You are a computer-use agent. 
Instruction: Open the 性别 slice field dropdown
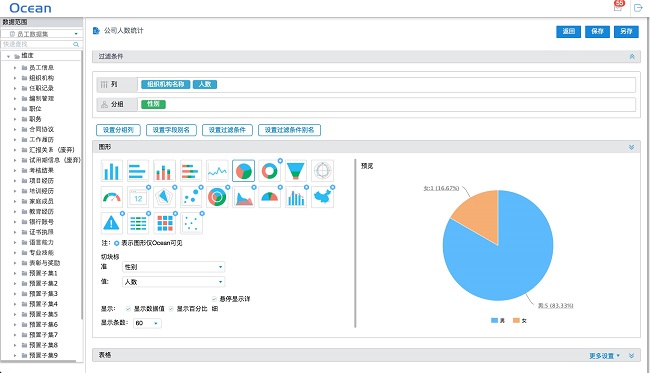[x=174, y=267]
